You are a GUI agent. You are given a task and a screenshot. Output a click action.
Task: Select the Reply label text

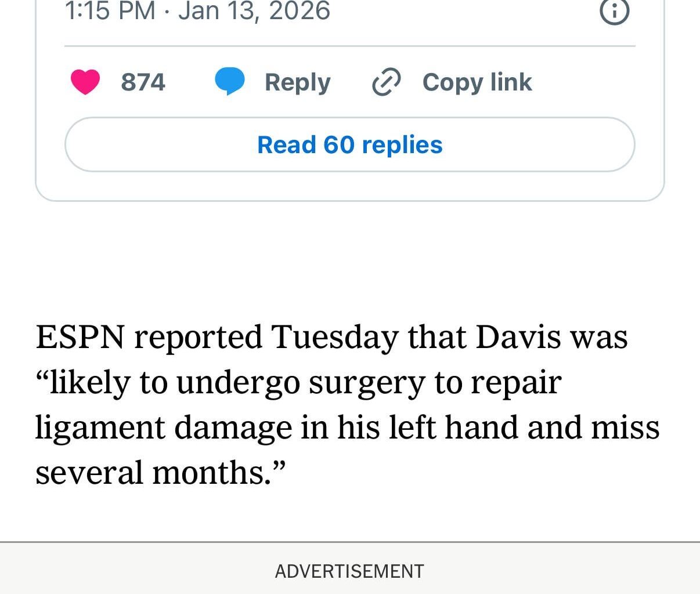(x=297, y=81)
